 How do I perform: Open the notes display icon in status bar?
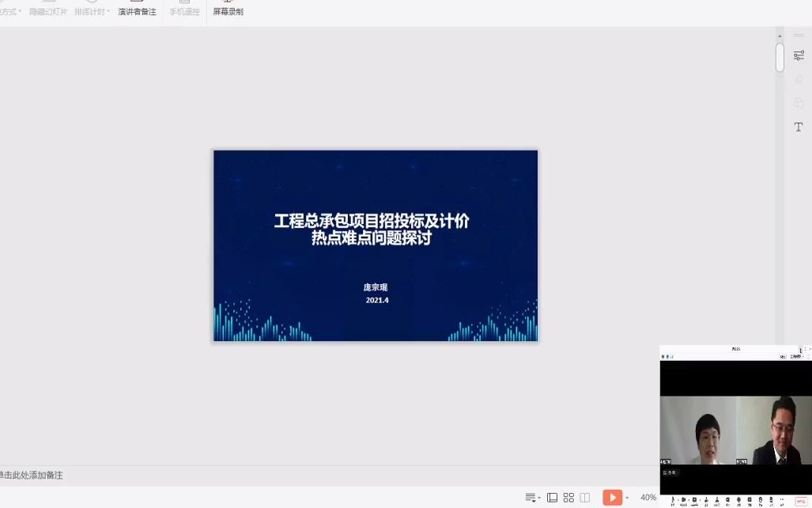(x=531, y=497)
